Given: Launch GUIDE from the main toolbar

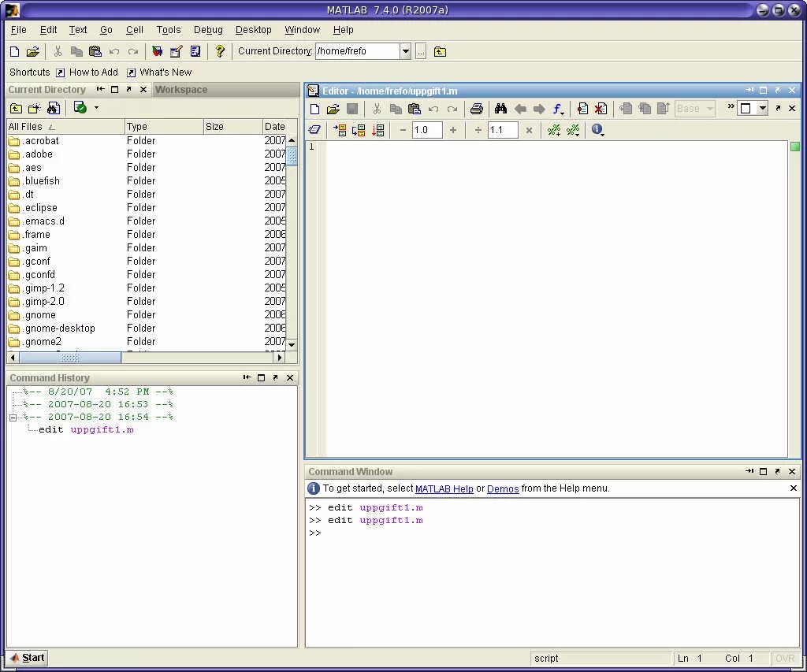Looking at the screenshot, I should pos(176,51).
